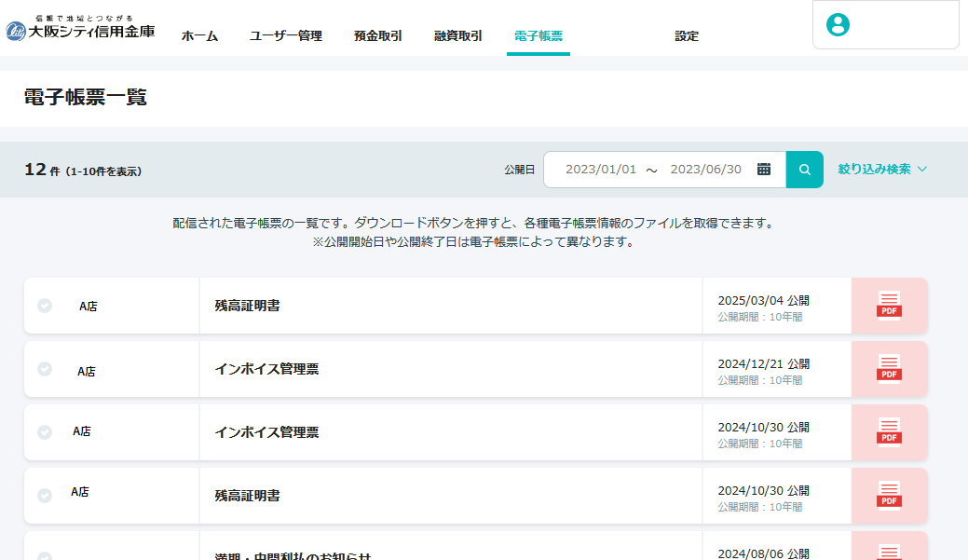This screenshot has height=560, width=968.
Task: Click the Osaka City Shinkin Bank logo
Action: (80, 28)
